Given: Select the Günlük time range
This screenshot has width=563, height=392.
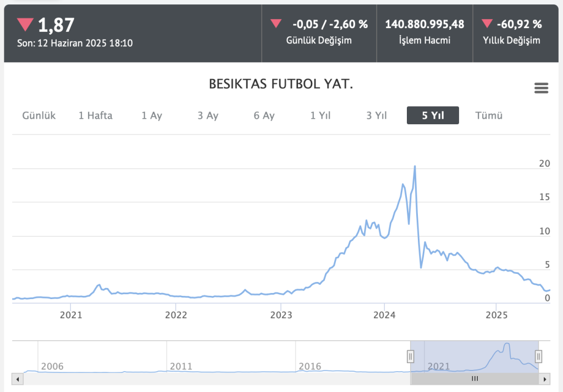Looking at the screenshot, I should [39, 115].
